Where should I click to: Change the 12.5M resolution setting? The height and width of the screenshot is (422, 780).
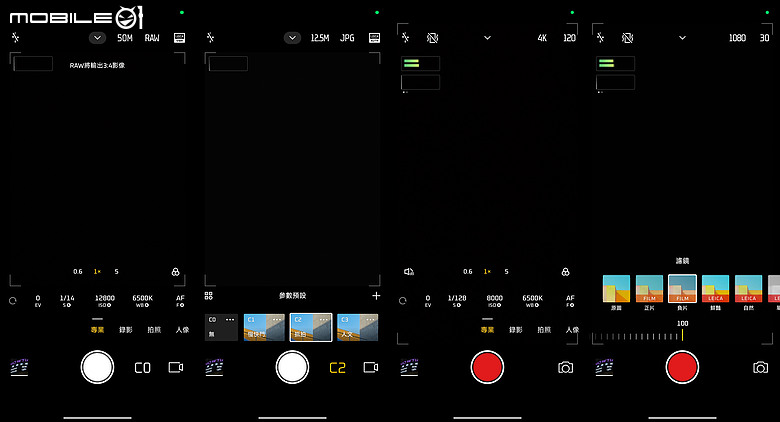click(320, 38)
